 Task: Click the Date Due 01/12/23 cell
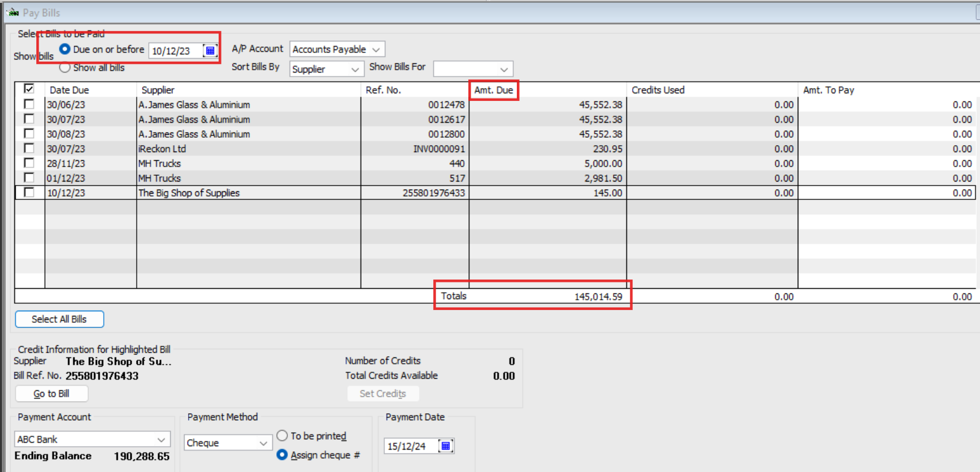pos(91,178)
